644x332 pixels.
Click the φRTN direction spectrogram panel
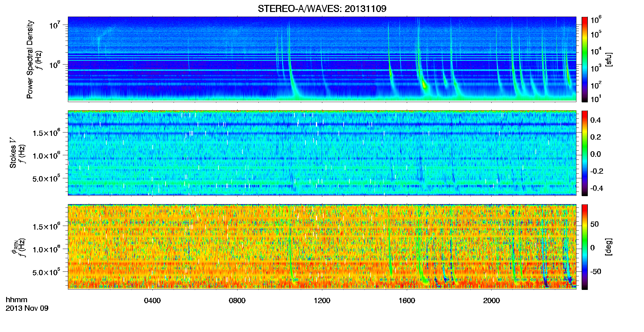[322, 247]
